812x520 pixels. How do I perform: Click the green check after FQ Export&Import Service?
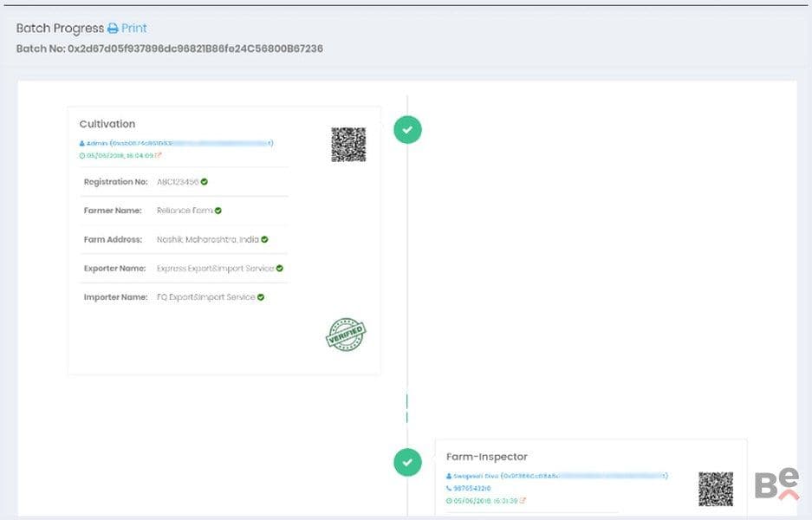(x=261, y=297)
